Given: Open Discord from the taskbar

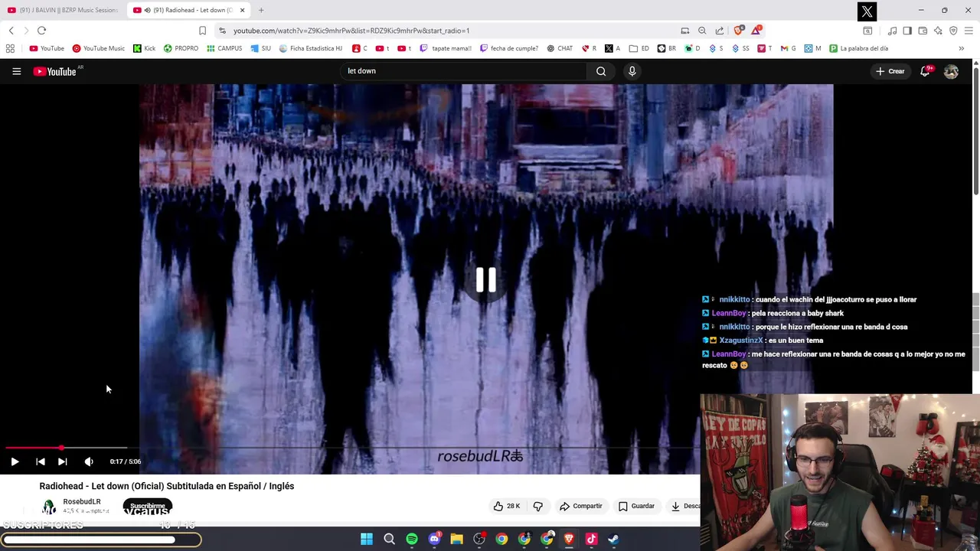Looking at the screenshot, I should pyautogui.click(x=434, y=539).
